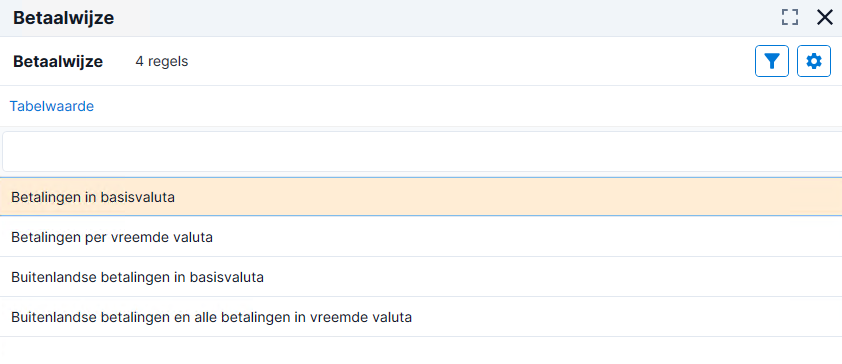The image size is (842, 364).
Task: Click the bold Betaalwijze heading beside 4 regels
Action: [x=58, y=62]
